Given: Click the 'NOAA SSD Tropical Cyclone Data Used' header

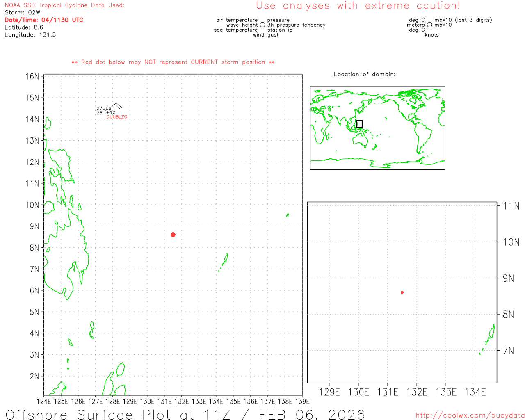Looking at the screenshot, I should click(64, 5).
